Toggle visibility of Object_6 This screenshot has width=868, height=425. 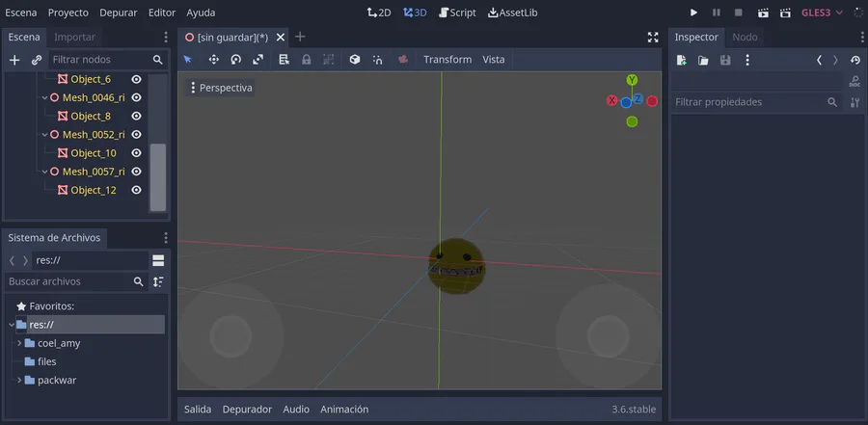click(x=136, y=79)
